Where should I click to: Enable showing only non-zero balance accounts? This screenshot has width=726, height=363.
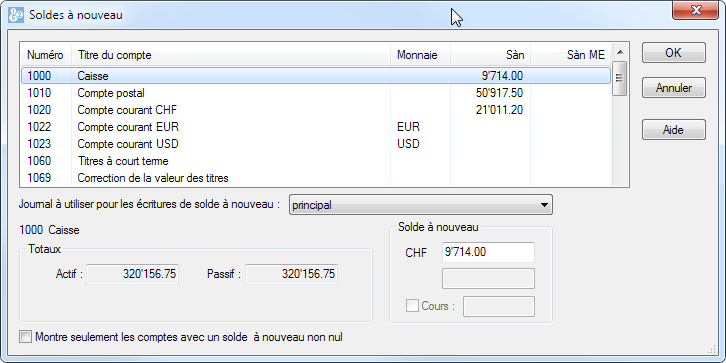pos(25,337)
